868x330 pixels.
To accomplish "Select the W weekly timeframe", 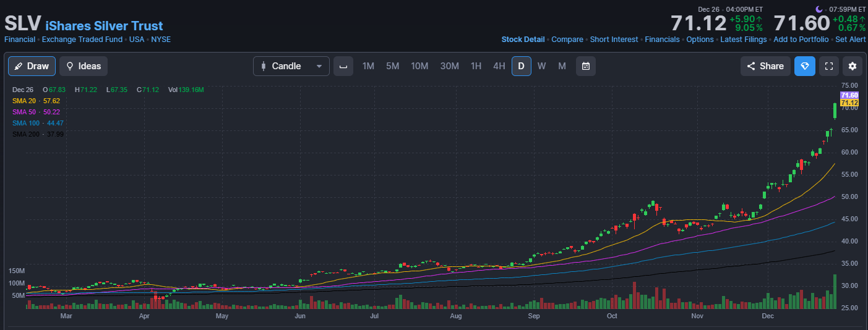I will point(541,66).
